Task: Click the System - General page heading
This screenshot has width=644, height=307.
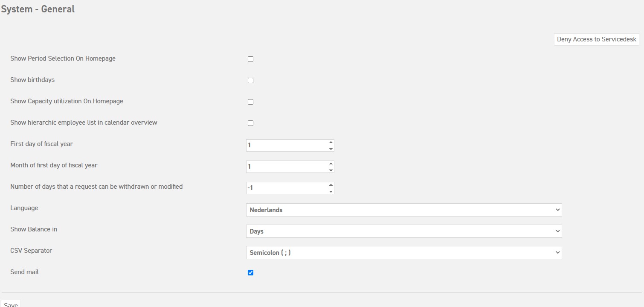Action: tap(38, 9)
